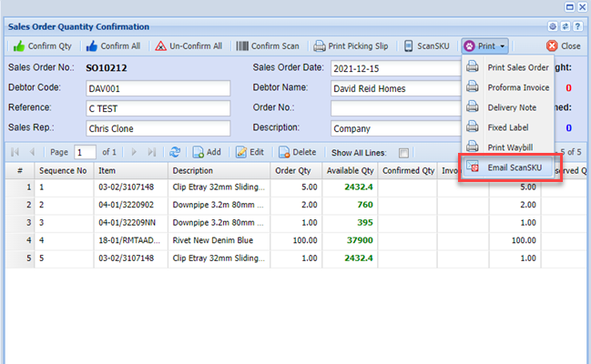Sort by the Available Qty column header
The width and height of the screenshot is (591, 364).
(349, 170)
